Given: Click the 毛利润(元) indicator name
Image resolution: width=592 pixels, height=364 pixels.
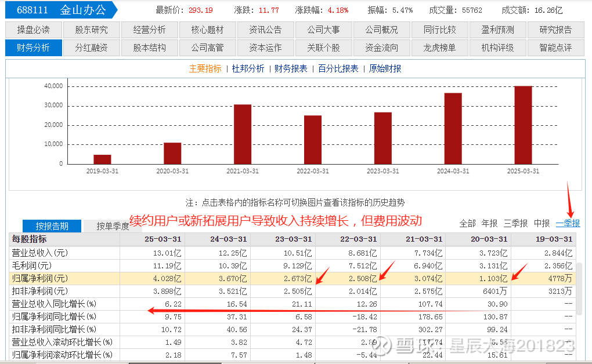Looking at the screenshot, I should tap(32, 266).
